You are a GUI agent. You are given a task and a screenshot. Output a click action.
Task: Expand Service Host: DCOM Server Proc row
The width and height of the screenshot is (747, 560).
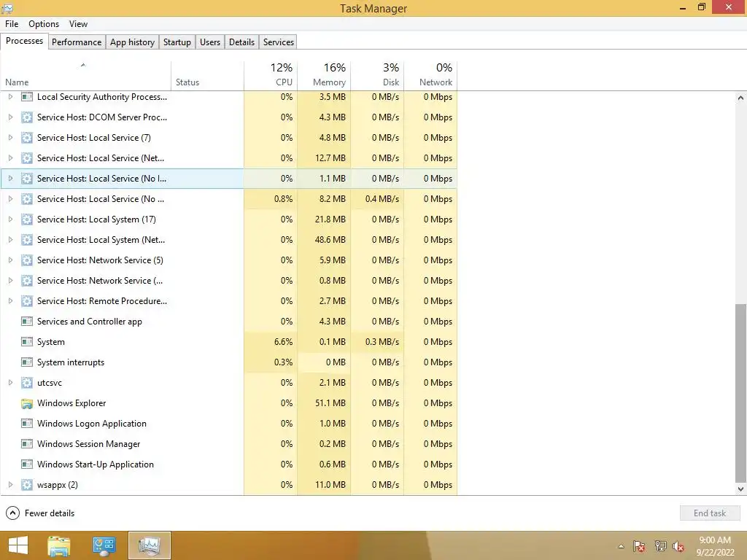coord(10,117)
